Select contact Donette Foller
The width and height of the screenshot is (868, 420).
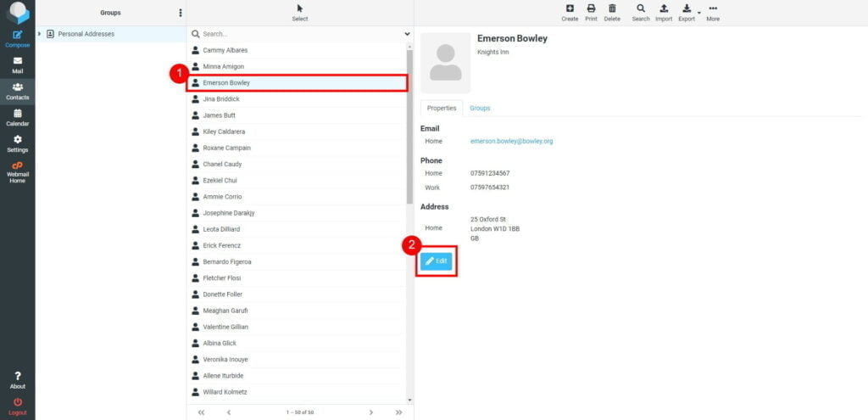pos(296,294)
